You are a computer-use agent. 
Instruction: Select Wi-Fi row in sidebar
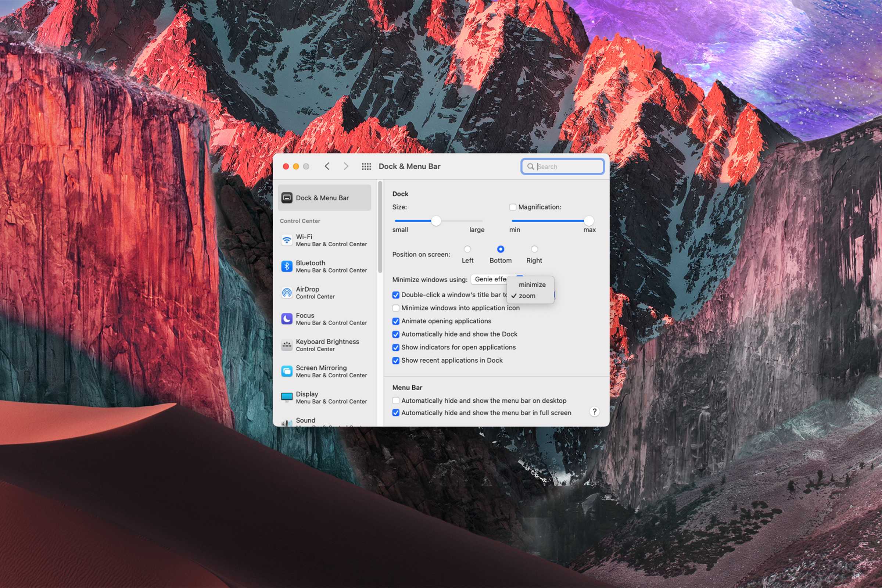(325, 240)
